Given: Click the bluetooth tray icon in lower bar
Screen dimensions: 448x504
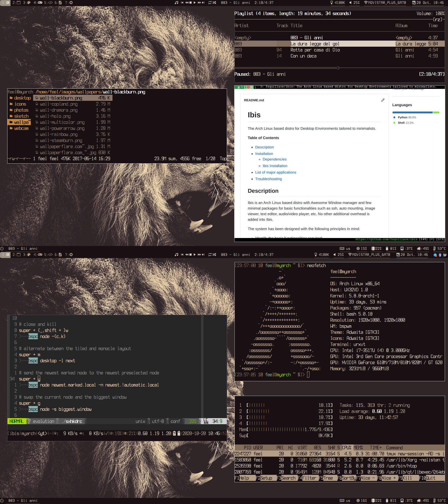Looking at the screenshot, I should [440, 255].
